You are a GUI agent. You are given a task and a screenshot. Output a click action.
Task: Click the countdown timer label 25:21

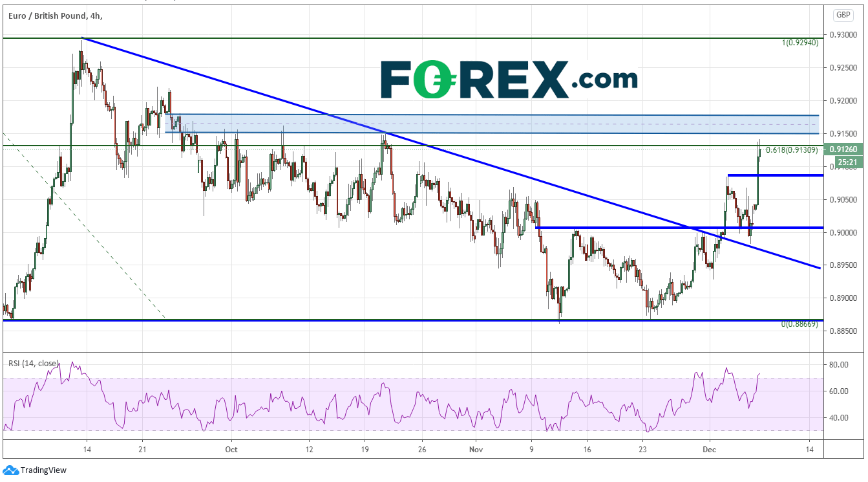[x=846, y=161]
